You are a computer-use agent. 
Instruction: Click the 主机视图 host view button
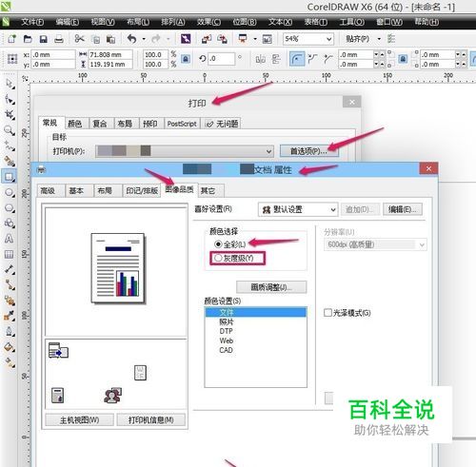click(x=79, y=420)
